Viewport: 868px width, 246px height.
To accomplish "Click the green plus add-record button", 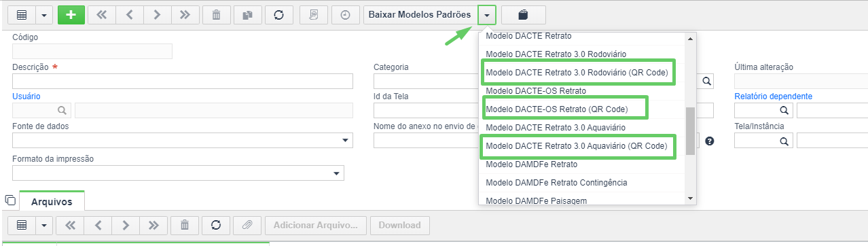I will click(71, 14).
